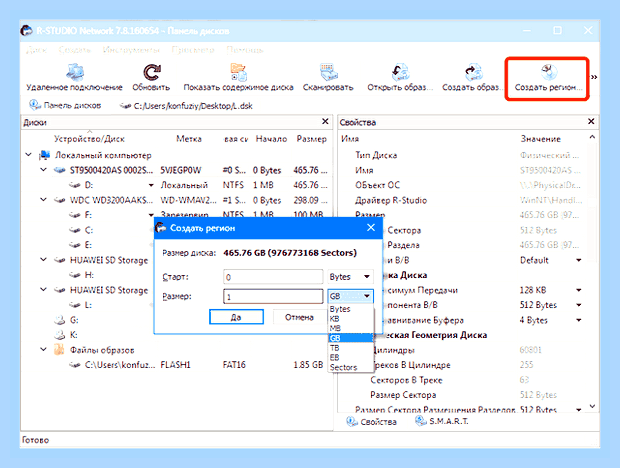Choose KB in the unit list
Viewport: 620px width, 468px height.
click(x=350, y=319)
